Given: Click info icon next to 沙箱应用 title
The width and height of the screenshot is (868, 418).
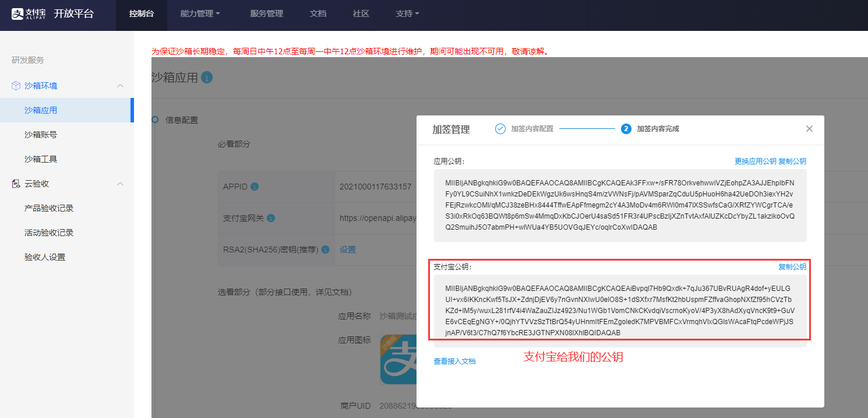Looking at the screenshot, I should [207, 78].
